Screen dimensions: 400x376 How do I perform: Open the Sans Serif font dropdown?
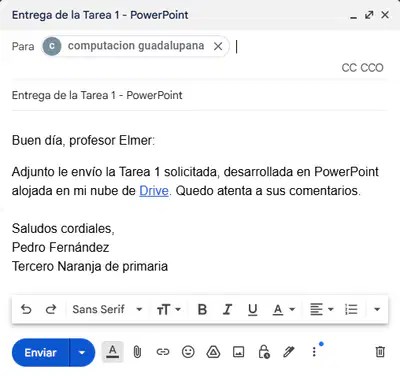[107, 309]
